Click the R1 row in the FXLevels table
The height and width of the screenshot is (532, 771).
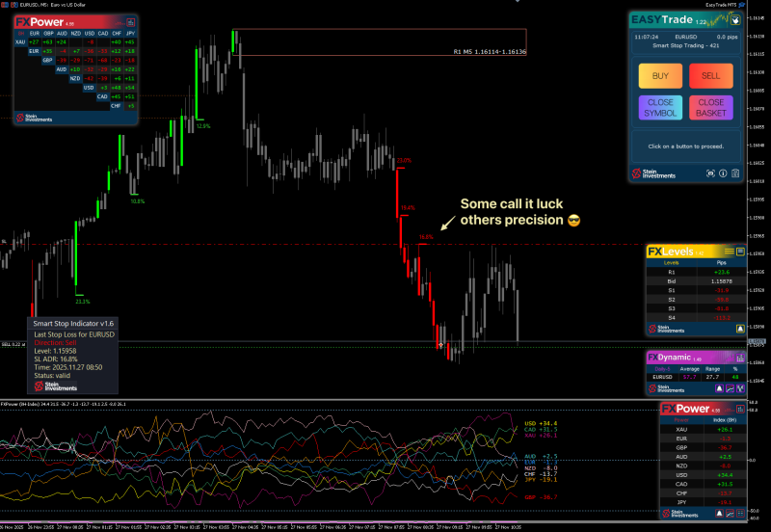tap(696, 272)
